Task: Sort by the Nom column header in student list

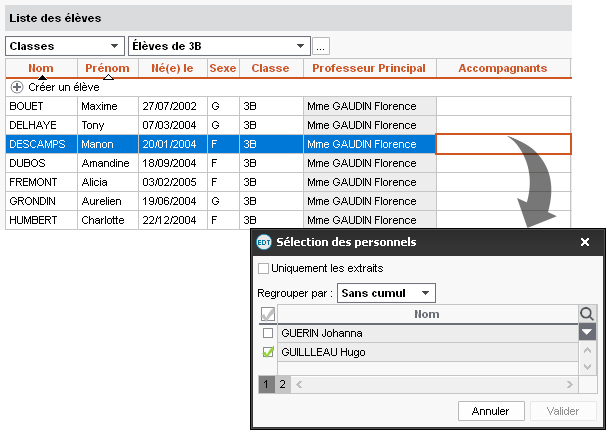Action: (41, 68)
